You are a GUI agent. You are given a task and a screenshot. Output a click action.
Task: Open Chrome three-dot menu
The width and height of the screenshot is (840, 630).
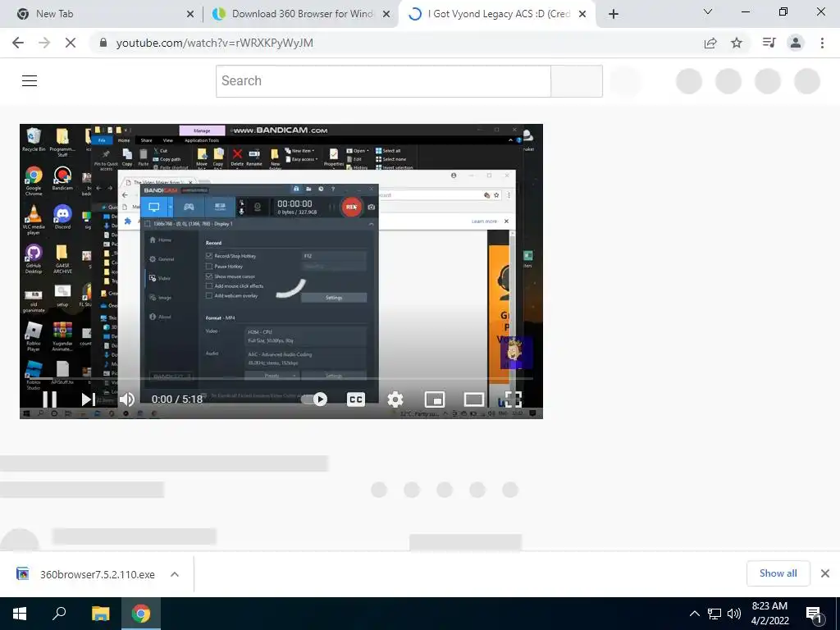coord(822,43)
